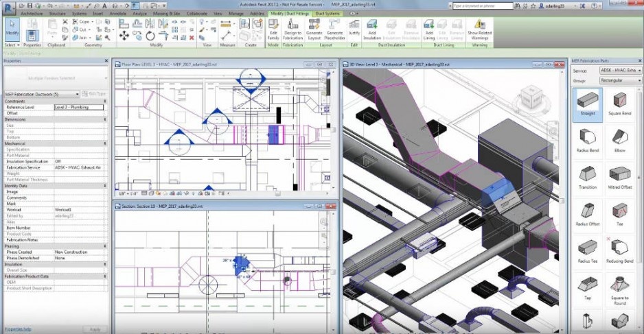Open the Annotate ribbon tab
This screenshot has width=644, height=334.
(x=118, y=14)
